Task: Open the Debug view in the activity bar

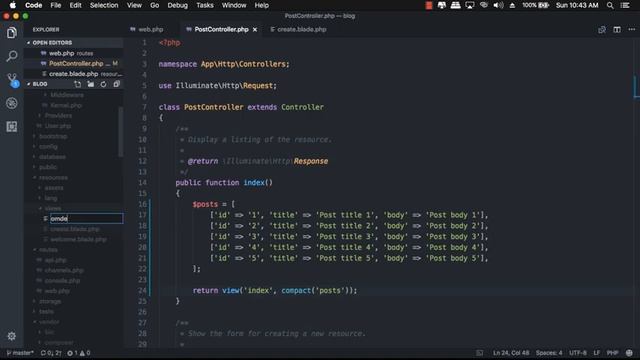Action: coord(11,103)
